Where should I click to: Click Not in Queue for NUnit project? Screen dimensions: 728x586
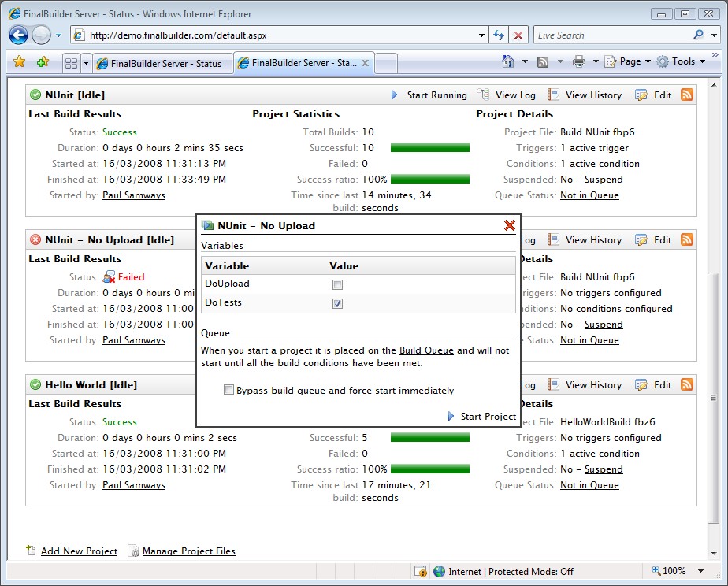[x=589, y=195]
